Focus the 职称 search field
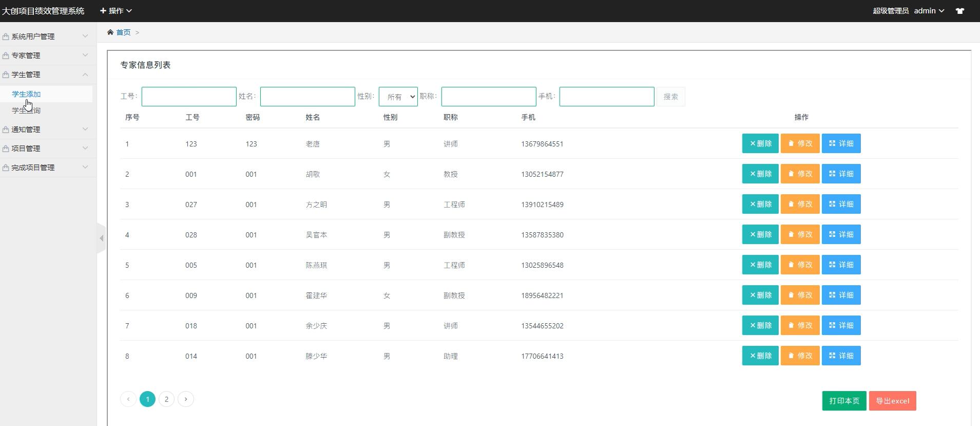This screenshot has width=980, height=426. pyautogui.click(x=489, y=97)
